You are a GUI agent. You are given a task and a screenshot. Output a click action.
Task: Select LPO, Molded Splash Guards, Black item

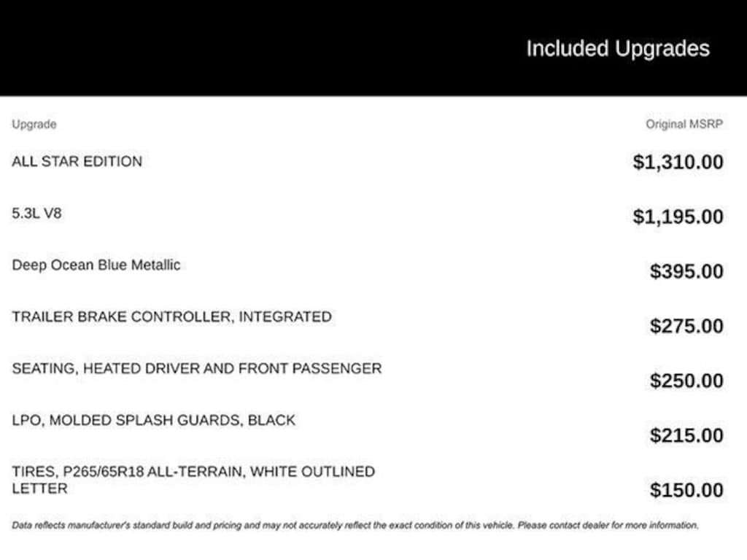click(x=153, y=420)
